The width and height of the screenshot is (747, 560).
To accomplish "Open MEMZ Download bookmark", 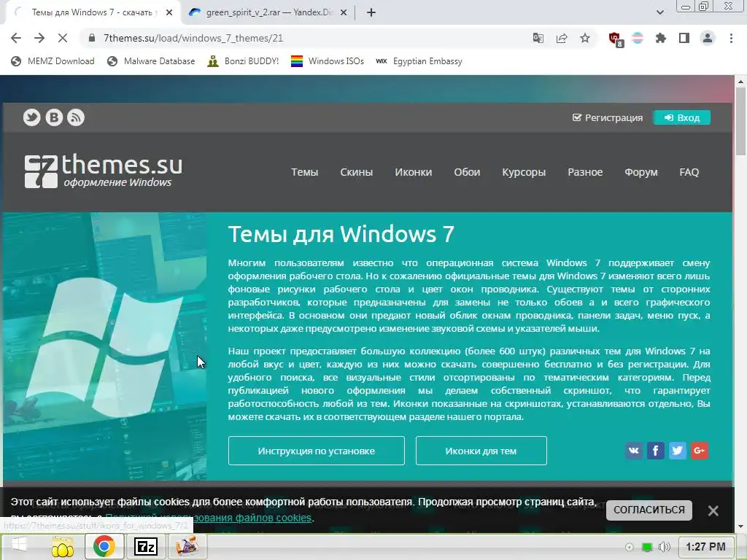I will pos(53,61).
